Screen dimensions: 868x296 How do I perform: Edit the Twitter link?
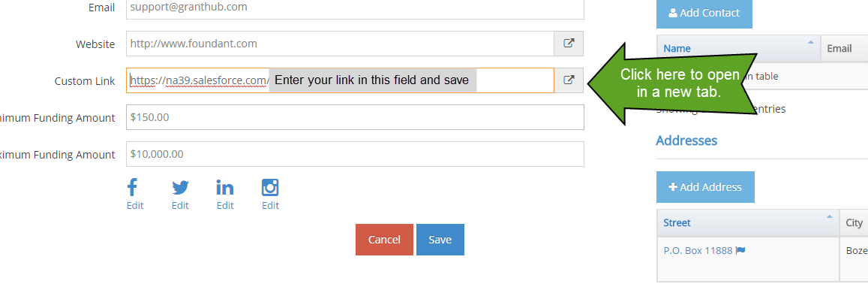coord(180,206)
